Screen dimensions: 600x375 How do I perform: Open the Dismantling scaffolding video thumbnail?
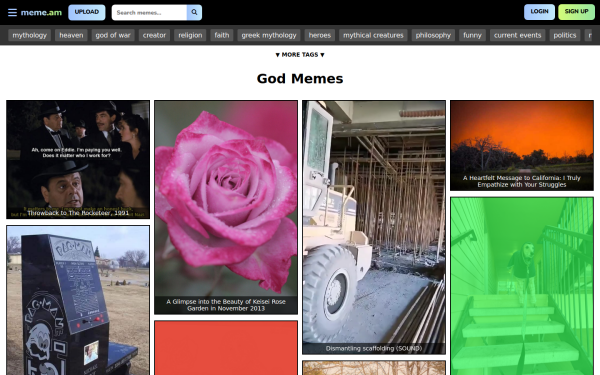[x=374, y=227]
